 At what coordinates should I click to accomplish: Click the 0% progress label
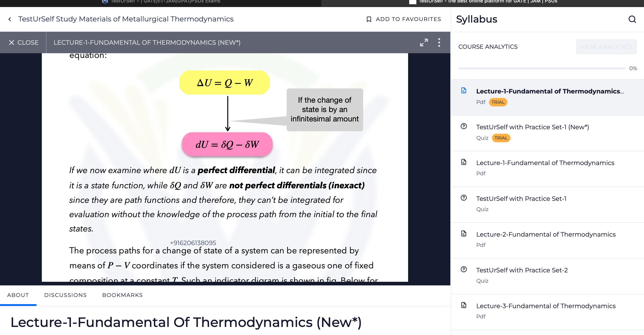[633, 68]
